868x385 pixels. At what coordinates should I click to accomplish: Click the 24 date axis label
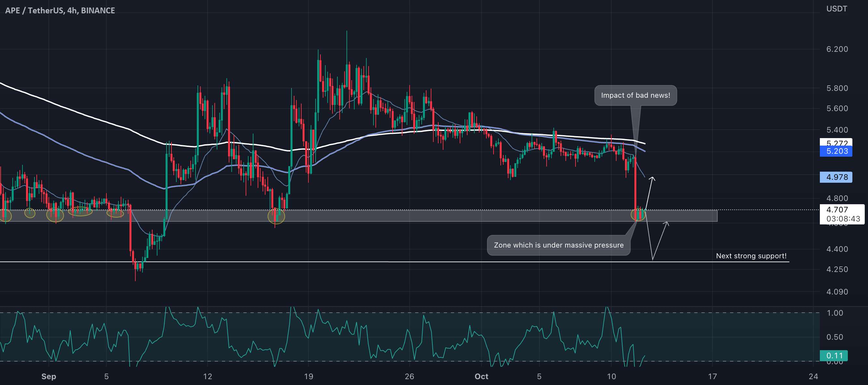tap(813, 377)
